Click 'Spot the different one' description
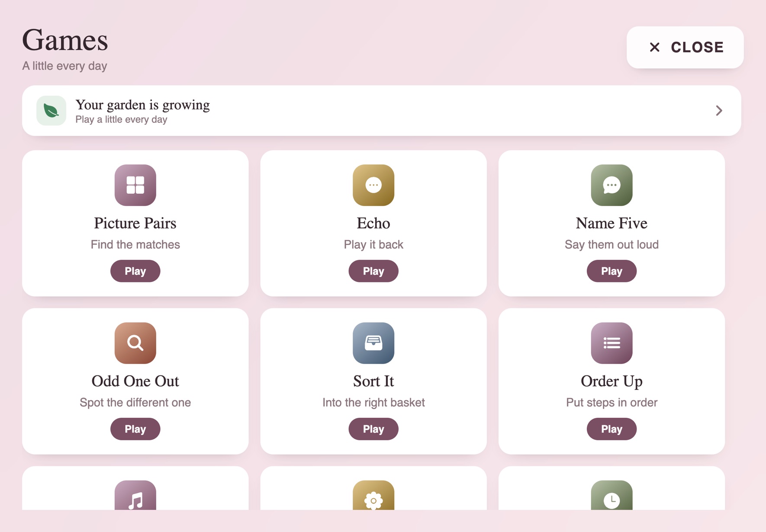Viewport: 766px width, 532px height. [x=135, y=402]
